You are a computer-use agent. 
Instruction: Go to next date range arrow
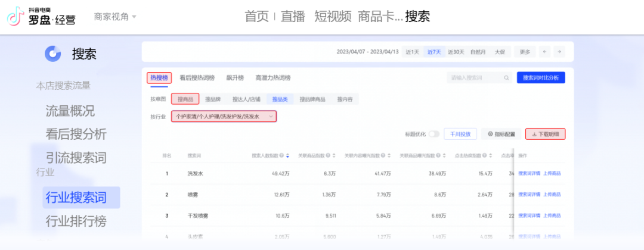(x=559, y=52)
